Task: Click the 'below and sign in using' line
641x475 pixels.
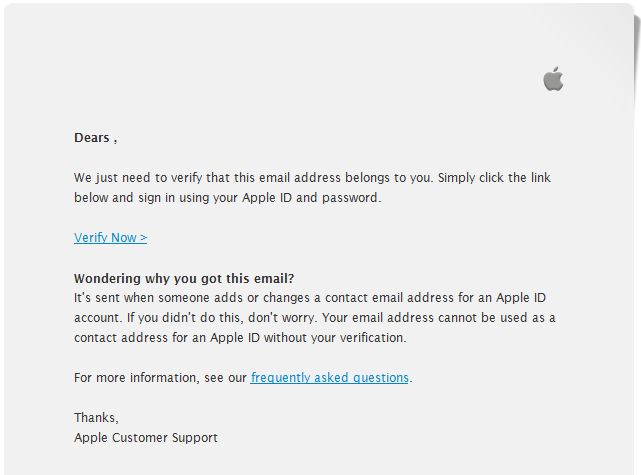Action: [x=227, y=198]
